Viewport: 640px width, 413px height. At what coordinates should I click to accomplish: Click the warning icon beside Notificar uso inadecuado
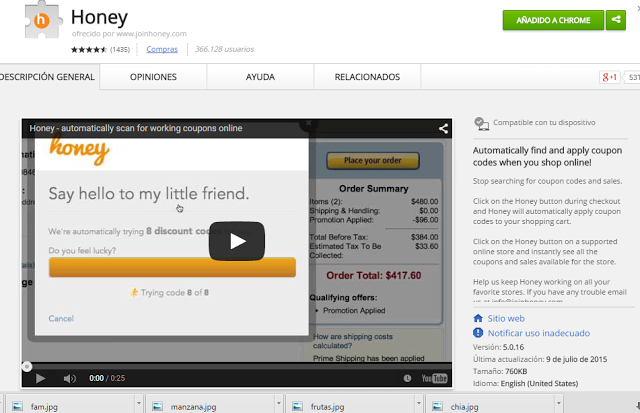(478, 333)
